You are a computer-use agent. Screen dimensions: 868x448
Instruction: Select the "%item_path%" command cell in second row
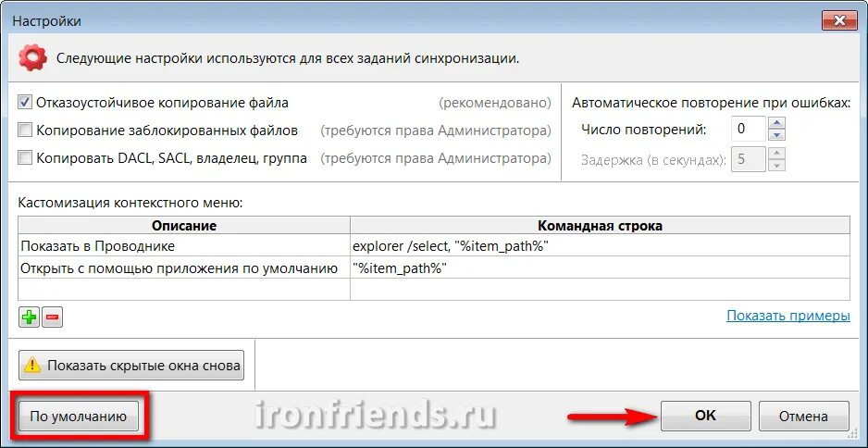600,268
